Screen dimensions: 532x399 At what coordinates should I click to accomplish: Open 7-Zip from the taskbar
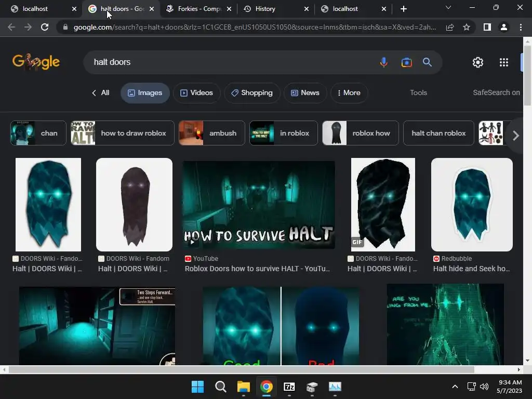click(289, 387)
